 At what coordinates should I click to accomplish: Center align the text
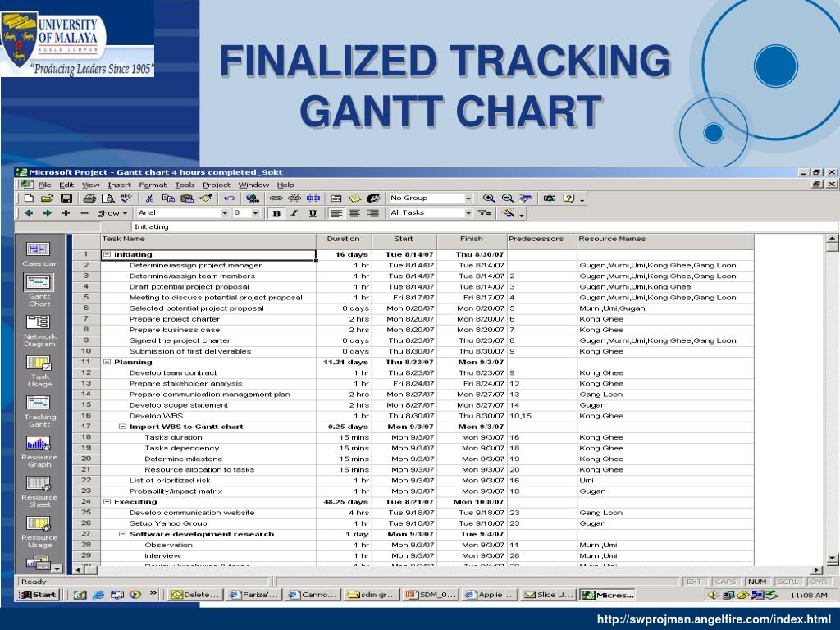pos(354,213)
